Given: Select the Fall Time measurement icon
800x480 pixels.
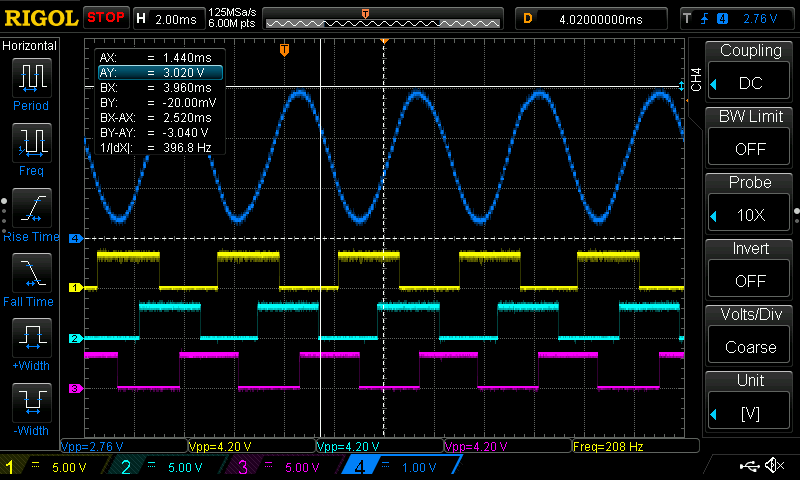Looking at the screenshot, I should [32, 272].
